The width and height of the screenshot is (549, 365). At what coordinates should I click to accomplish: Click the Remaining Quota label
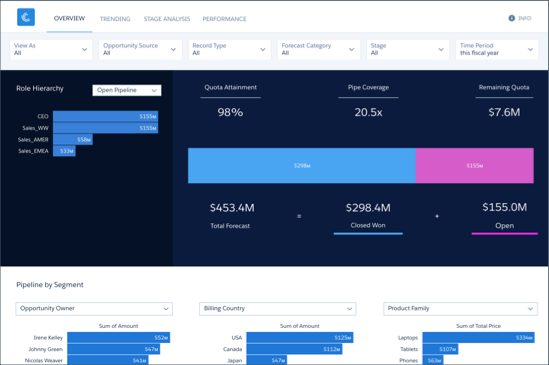(x=504, y=87)
